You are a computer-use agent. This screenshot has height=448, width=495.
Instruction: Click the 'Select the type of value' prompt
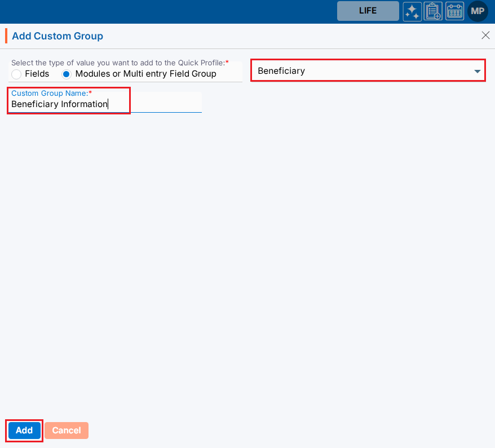(x=118, y=63)
